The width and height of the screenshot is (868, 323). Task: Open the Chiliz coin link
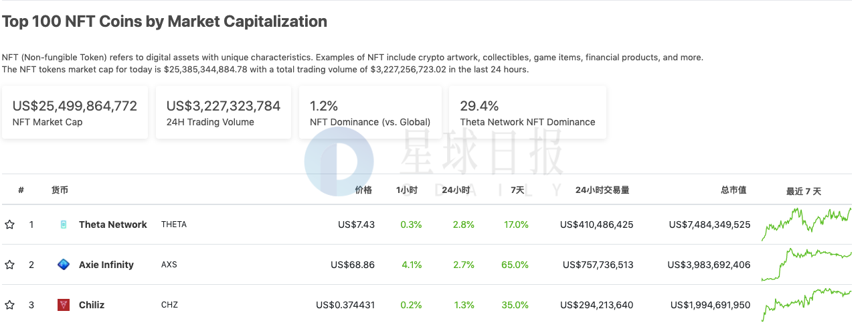(x=92, y=305)
